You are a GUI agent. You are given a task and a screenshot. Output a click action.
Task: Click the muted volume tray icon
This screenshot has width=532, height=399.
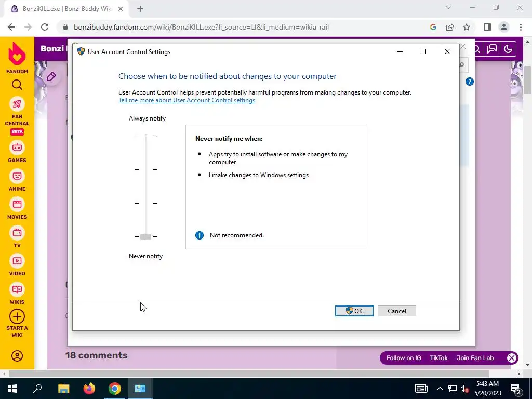coord(464,389)
